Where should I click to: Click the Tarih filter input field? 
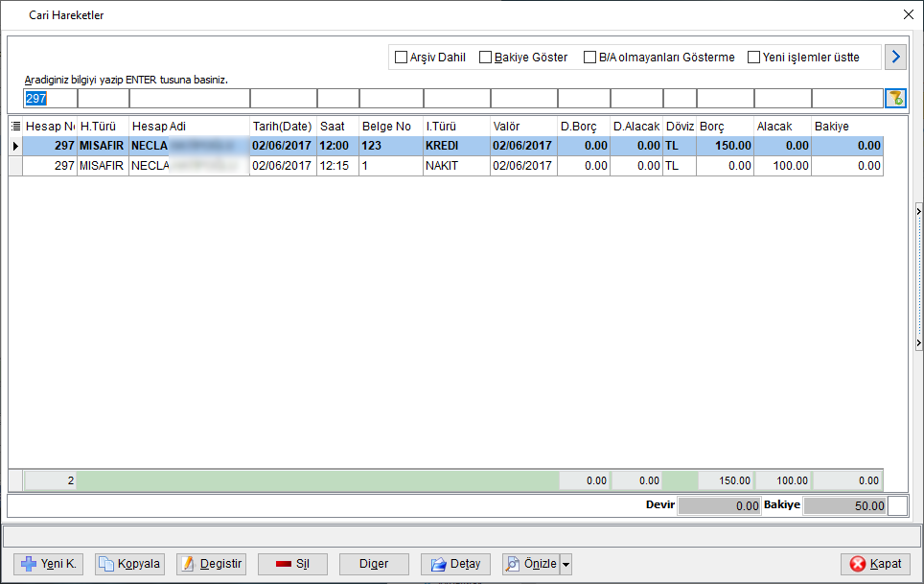coord(284,99)
